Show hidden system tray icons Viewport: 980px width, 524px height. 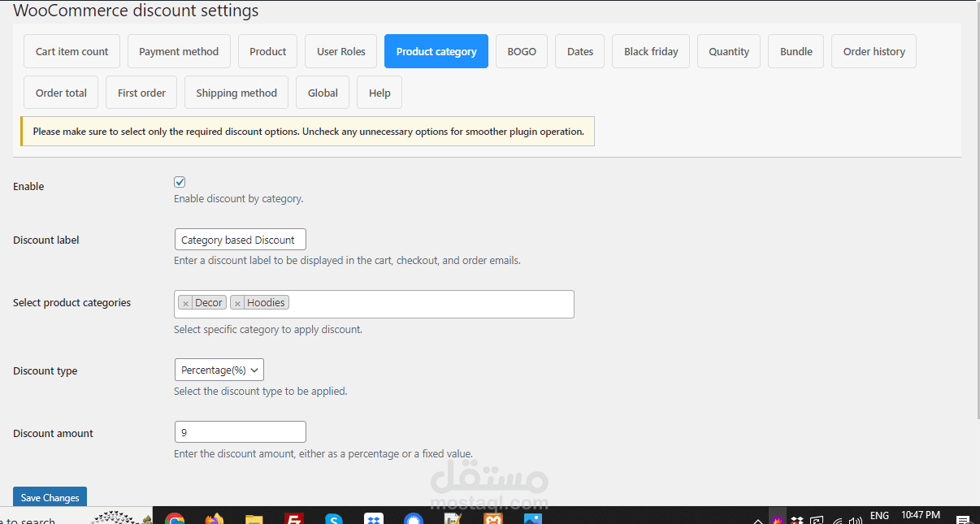coord(758,520)
